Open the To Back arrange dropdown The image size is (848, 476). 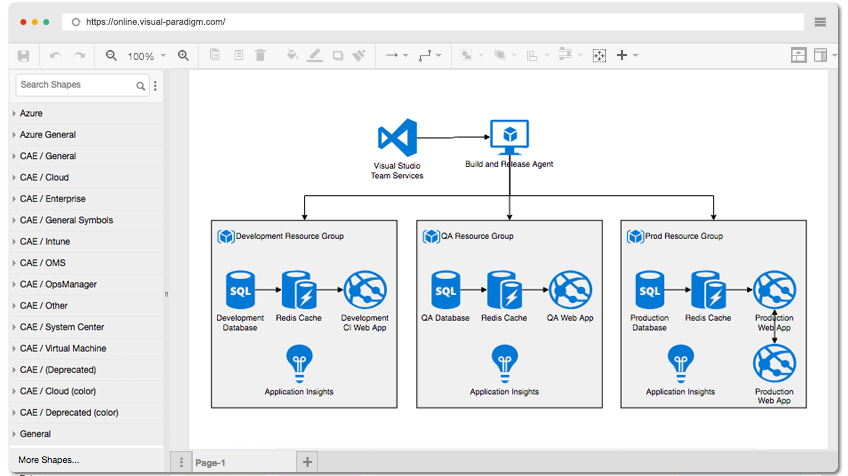(505, 55)
